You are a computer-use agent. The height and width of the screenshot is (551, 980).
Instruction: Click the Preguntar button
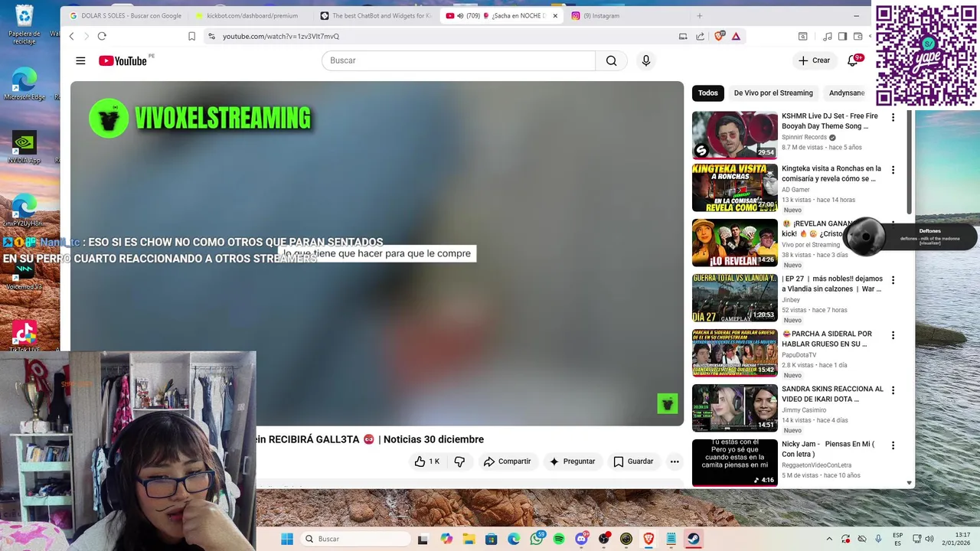572,461
